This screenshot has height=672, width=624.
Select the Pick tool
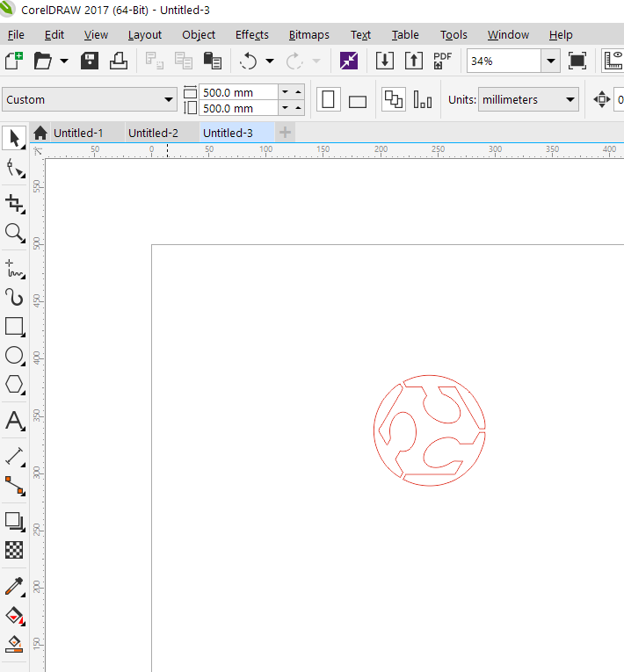tap(14, 138)
